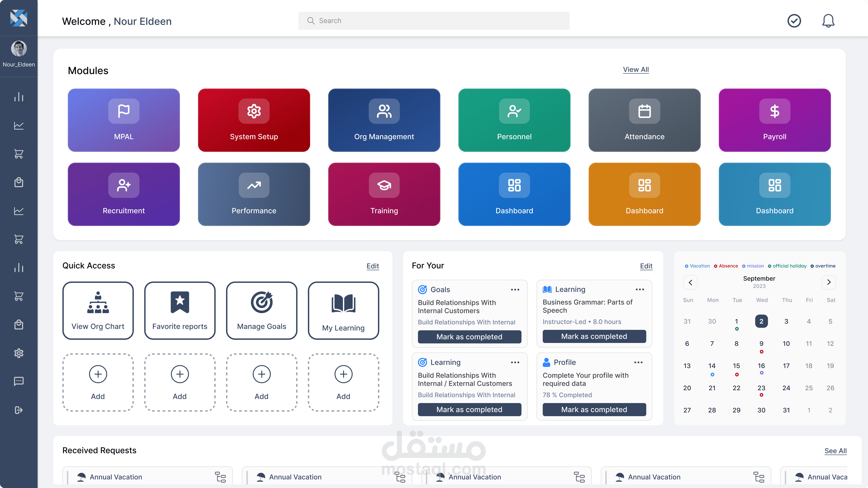
Task: Open the chat message icon in sidebar
Action: 19,381
